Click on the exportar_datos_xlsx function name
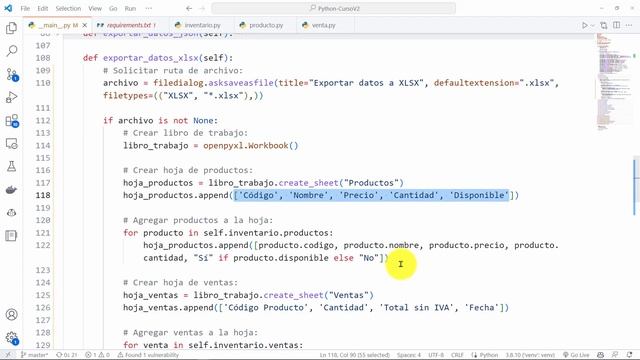Image resolution: width=640 pixels, height=360 pixels. tap(151, 58)
